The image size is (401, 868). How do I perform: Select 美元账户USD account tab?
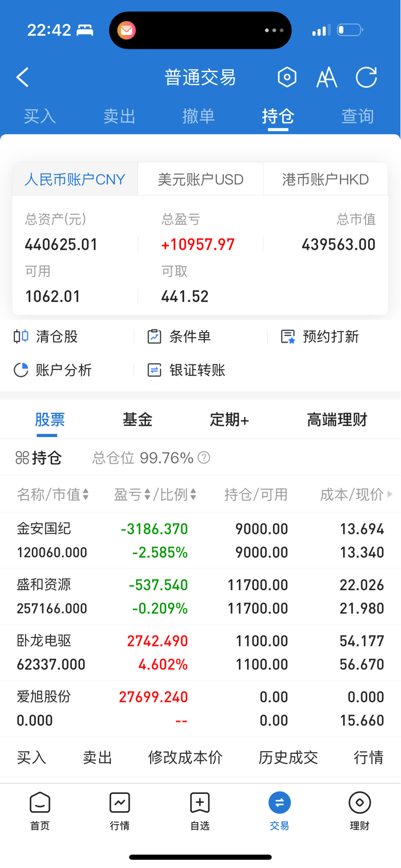click(201, 179)
